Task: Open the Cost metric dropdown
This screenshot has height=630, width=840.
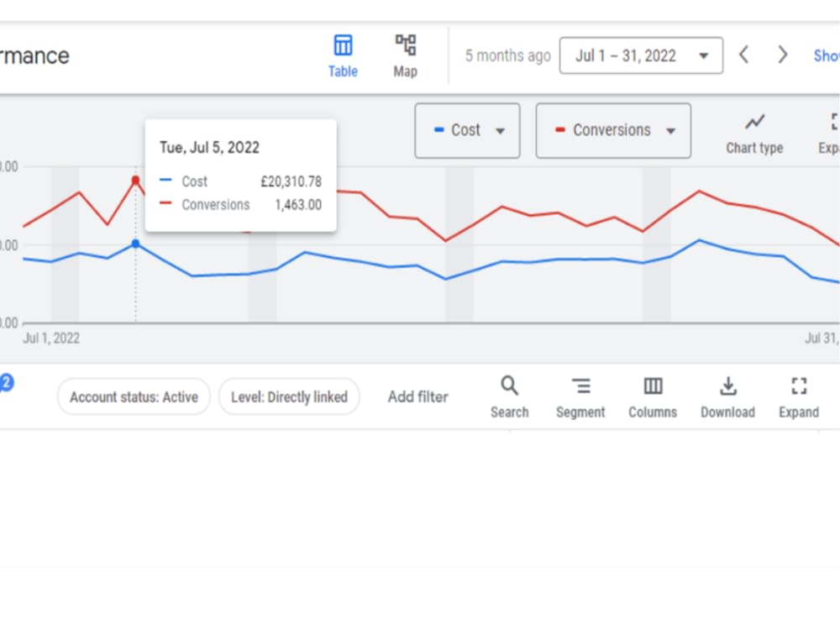Action: (467, 131)
